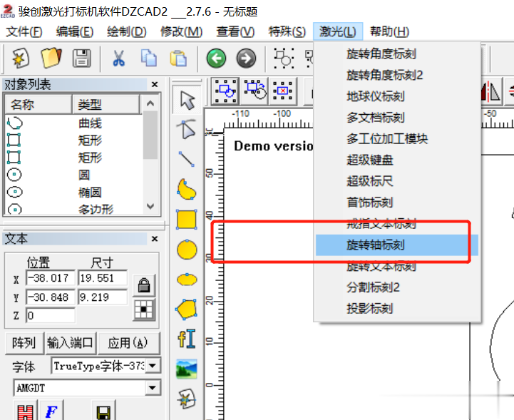514x420 pixels.
Task: Click the 输入端口 button
Action: [71, 343]
